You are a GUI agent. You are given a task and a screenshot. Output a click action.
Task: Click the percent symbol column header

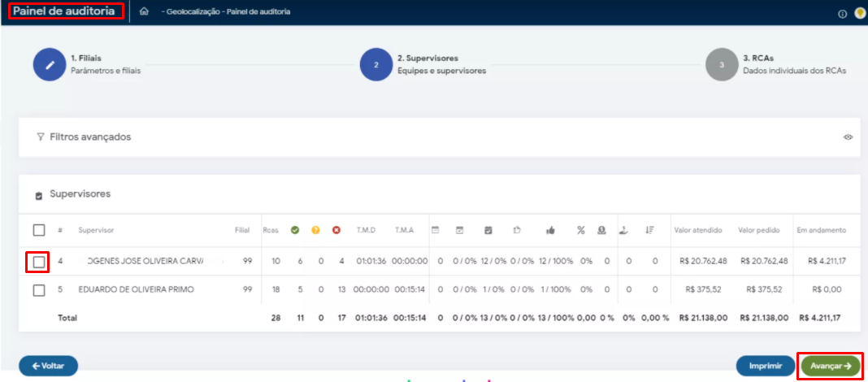[580, 230]
